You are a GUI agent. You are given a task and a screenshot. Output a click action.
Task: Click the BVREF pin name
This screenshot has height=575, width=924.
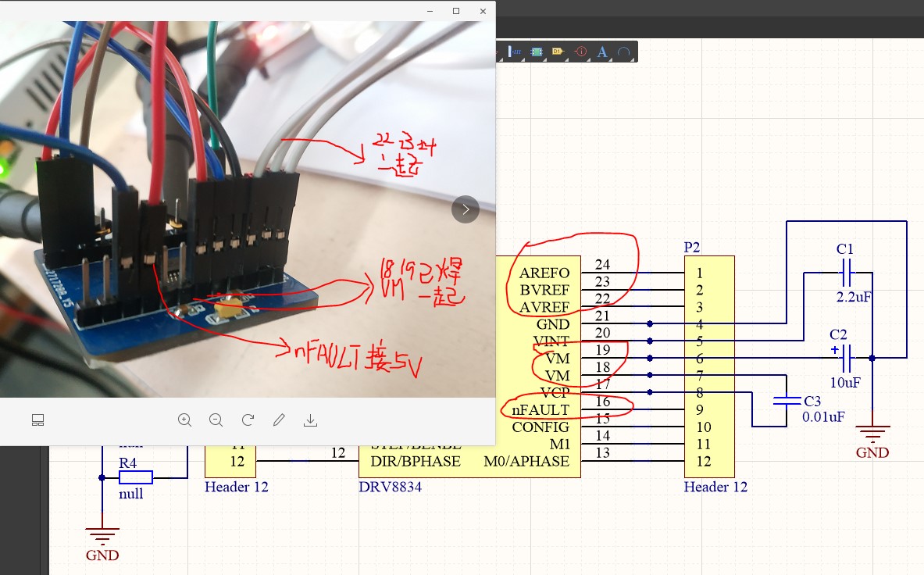click(544, 290)
